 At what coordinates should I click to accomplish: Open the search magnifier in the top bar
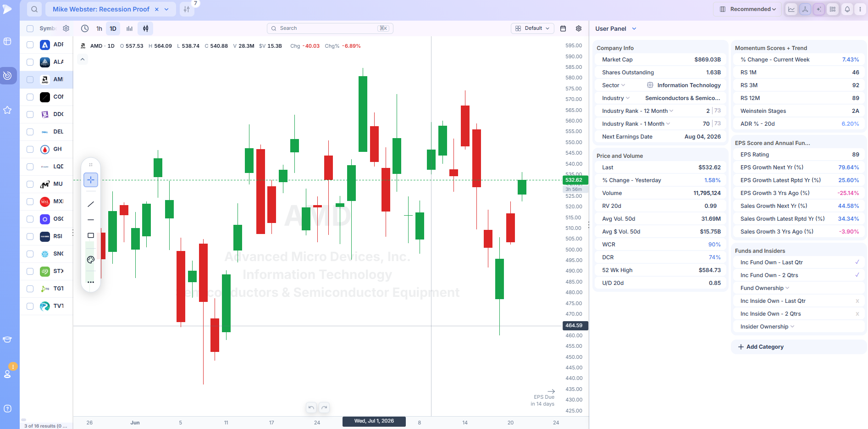[x=34, y=9]
